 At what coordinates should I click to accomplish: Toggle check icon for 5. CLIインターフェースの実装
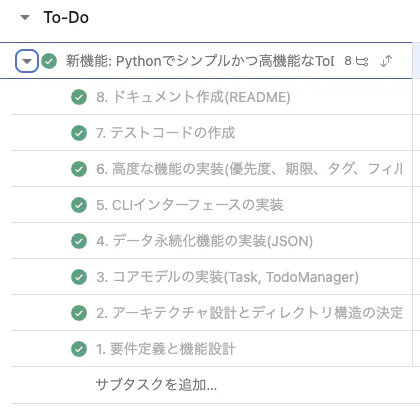coord(79,205)
